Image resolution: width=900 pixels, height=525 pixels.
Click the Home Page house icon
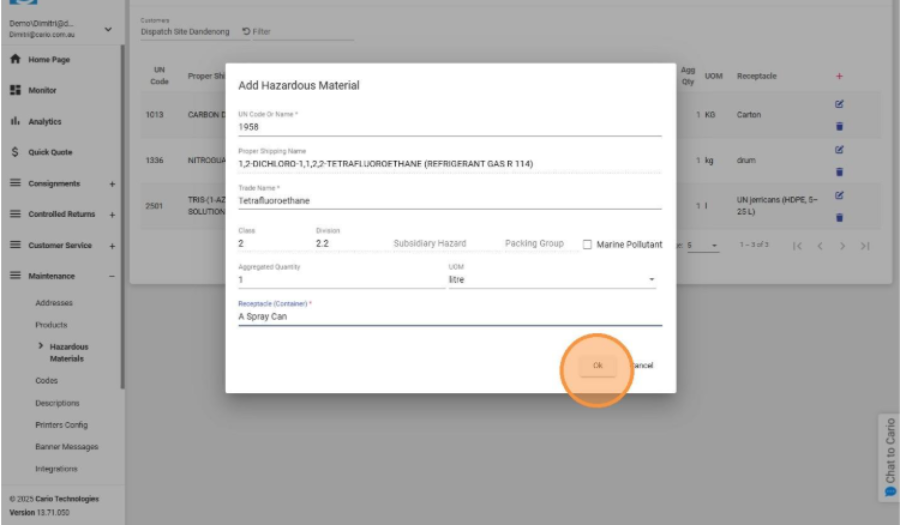pyautogui.click(x=16, y=60)
